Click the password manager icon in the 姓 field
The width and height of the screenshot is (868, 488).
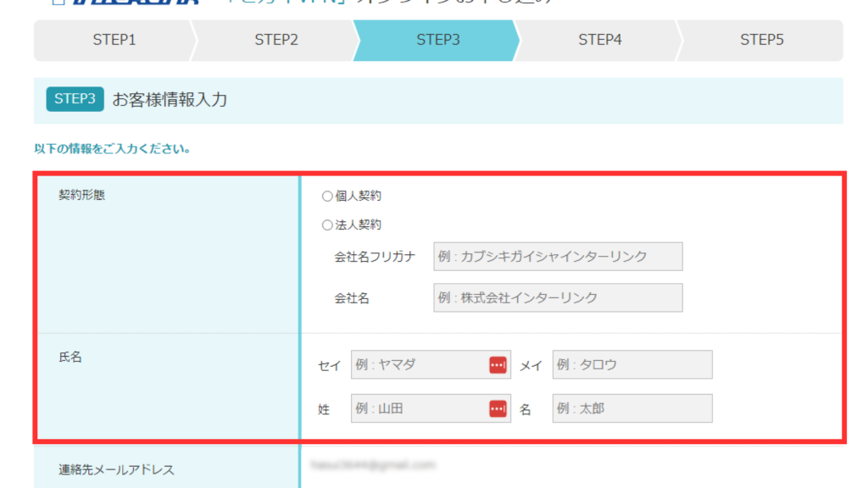[x=498, y=409]
